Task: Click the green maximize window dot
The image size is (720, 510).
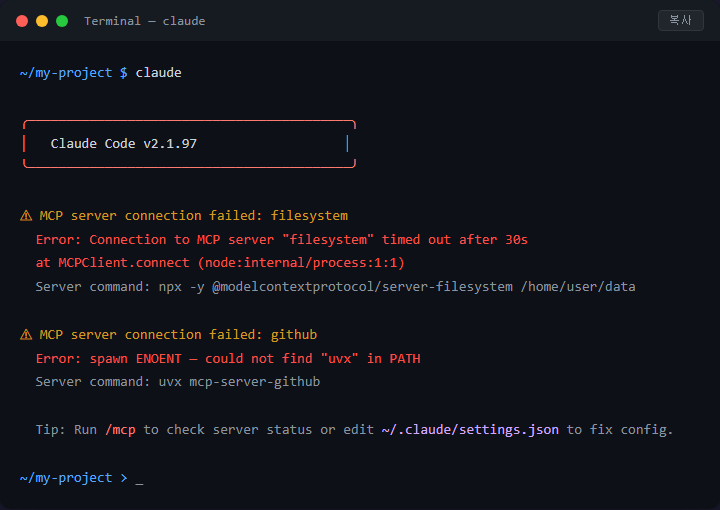Action: [x=62, y=21]
